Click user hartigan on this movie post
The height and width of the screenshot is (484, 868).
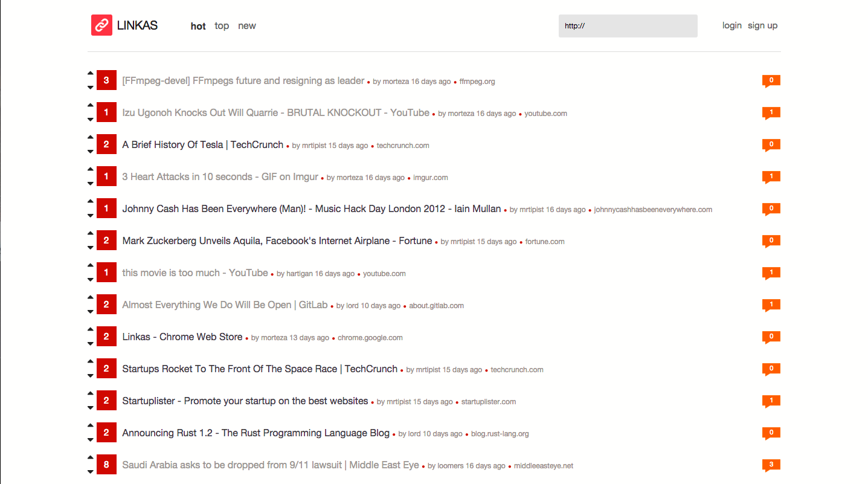coord(299,274)
